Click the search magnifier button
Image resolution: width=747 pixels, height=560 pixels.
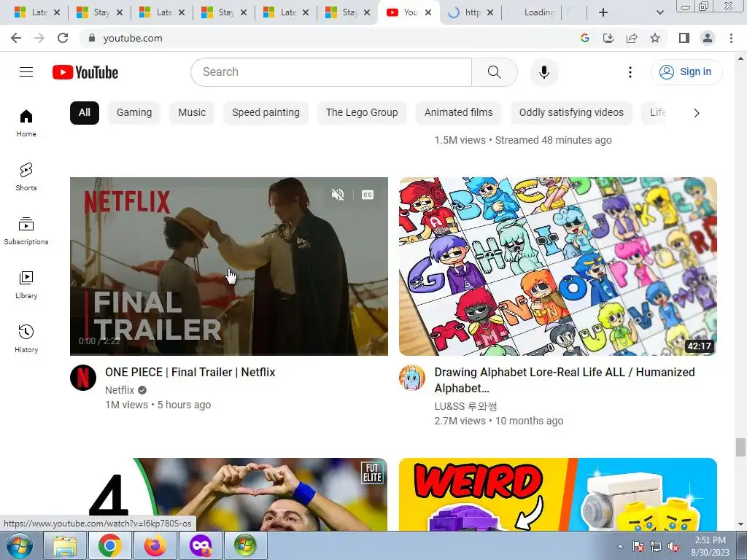(495, 72)
